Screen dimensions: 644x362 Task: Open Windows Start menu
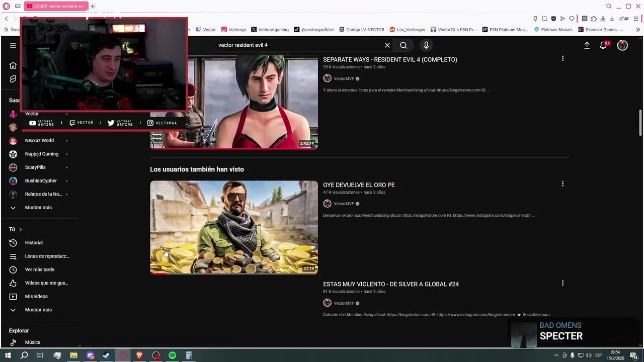pyautogui.click(x=8, y=355)
